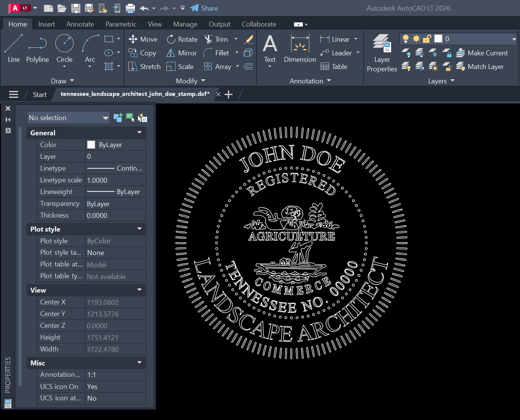Toggle Properties palette auto-hide
The width and height of the screenshot is (520, 420).
(8, 119)
